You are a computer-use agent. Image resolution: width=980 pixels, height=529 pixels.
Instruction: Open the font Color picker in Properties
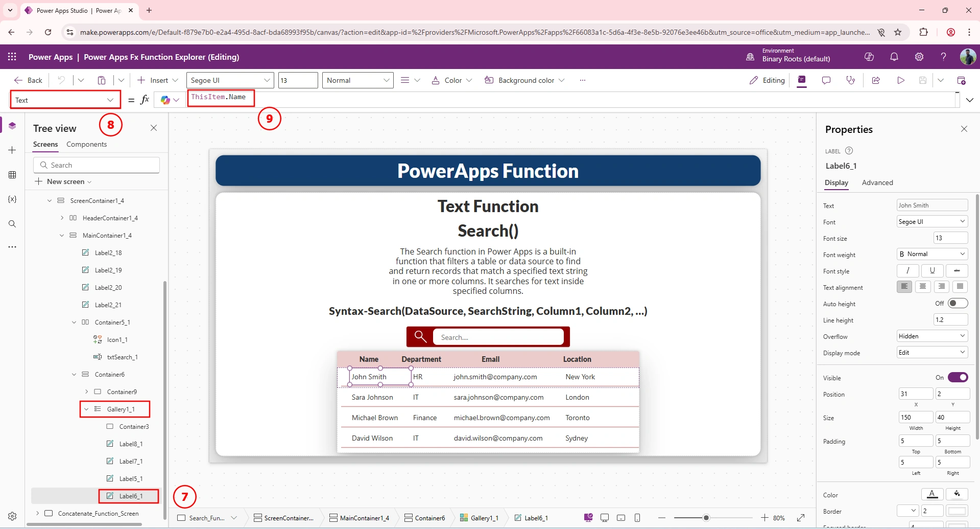[x=932, y=494]
